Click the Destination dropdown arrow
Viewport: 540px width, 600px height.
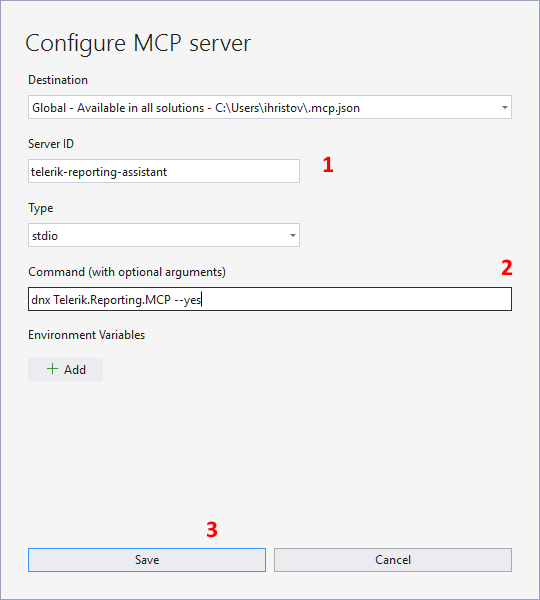(505, 108)
